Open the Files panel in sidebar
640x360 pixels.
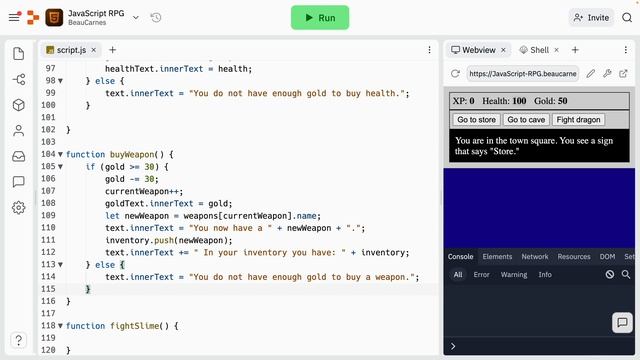pos(18,53)
